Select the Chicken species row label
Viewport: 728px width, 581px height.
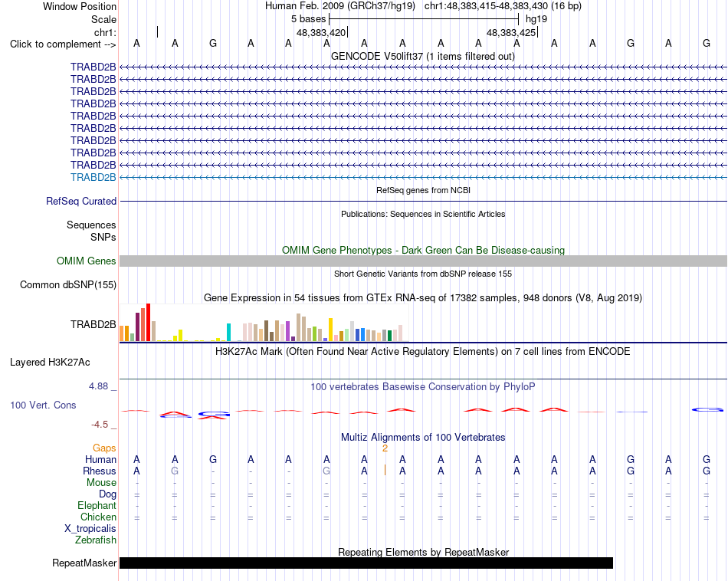click(x=98, y=517)
